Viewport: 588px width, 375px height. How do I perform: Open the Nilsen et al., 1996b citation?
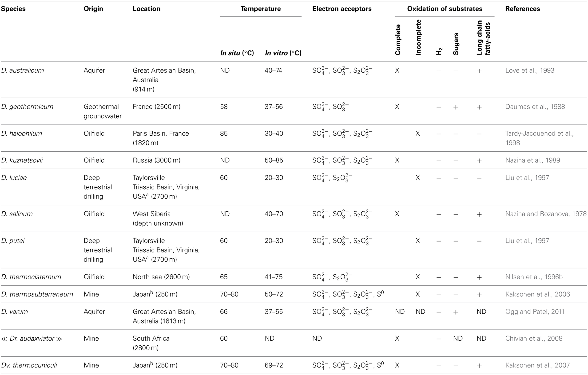534,277
